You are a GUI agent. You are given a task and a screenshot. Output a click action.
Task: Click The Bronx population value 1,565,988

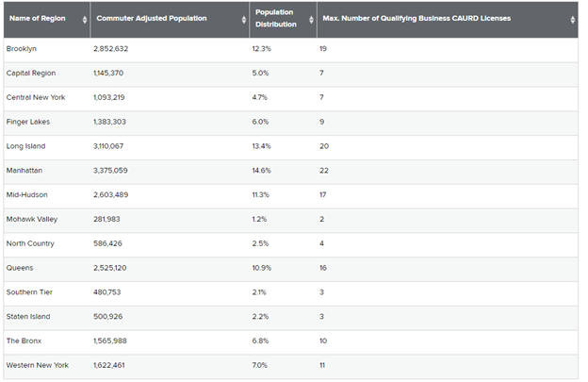(x=115, y=340)
